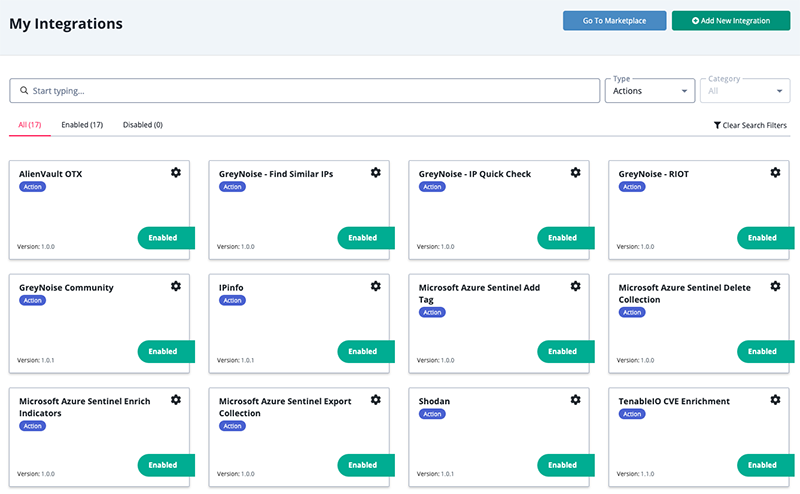
Task: Open settings gear for AlienVault OTX
Action: click(176, 172)
